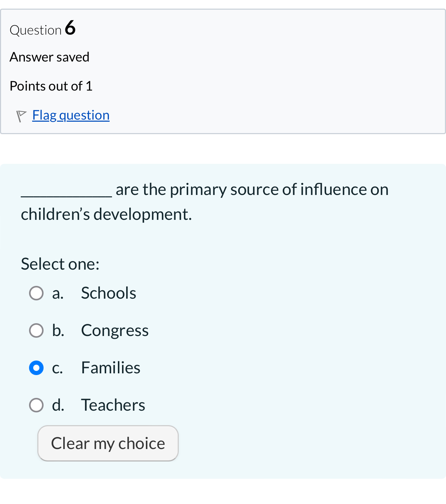Click the Congress answer label
Image resolution: width=446 pixels, height=504 pixels.
(114, 330)
